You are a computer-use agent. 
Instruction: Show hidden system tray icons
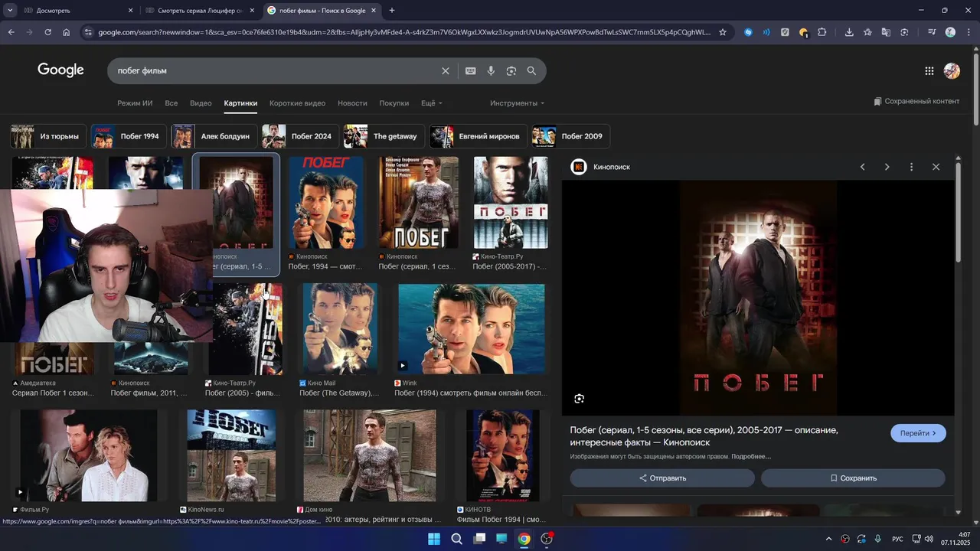pos(828,539)
